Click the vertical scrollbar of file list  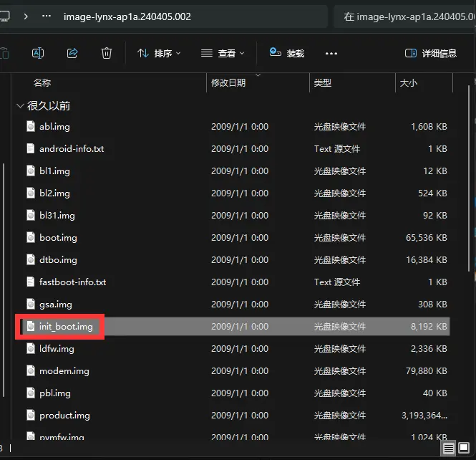point(470,179)
